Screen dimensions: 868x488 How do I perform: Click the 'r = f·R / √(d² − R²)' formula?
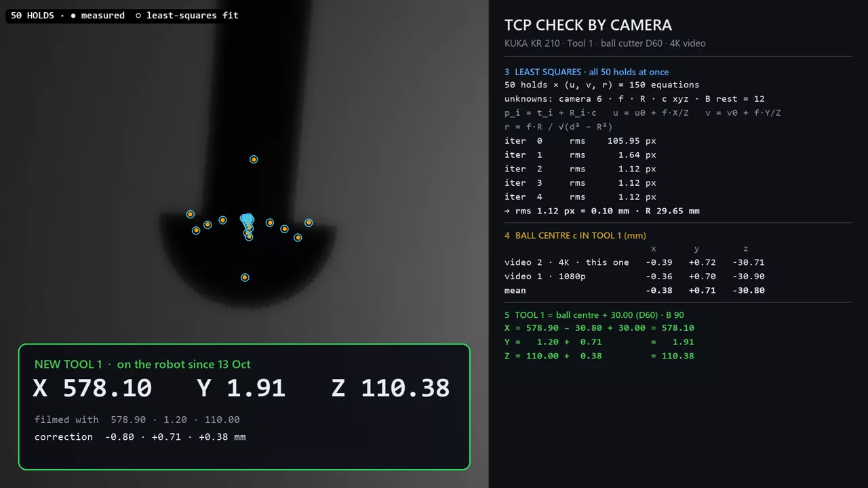click(x=559, y=127)
